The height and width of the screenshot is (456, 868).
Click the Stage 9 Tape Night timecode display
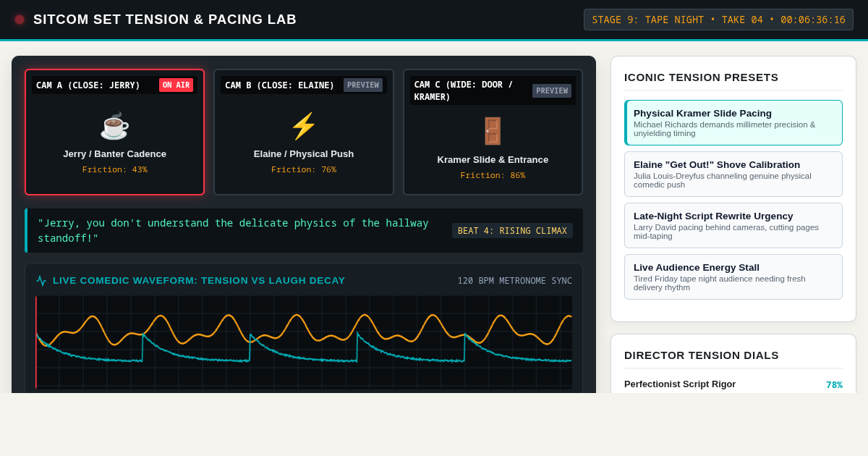[718, 20]
